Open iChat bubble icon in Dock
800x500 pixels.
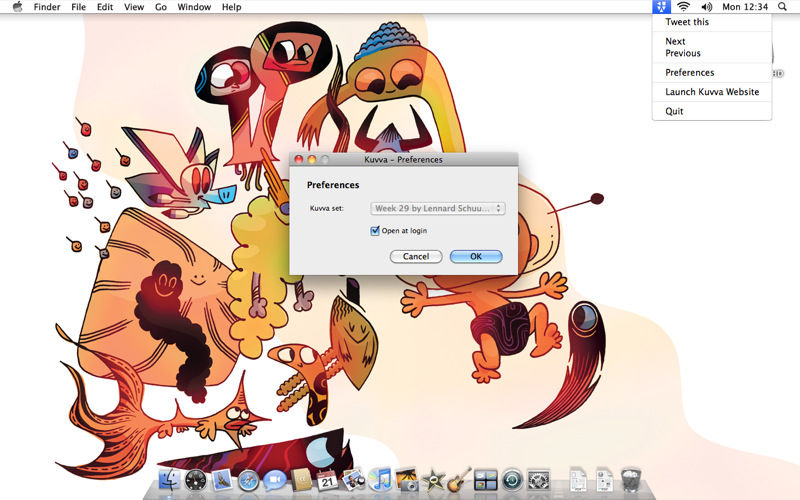275,481
